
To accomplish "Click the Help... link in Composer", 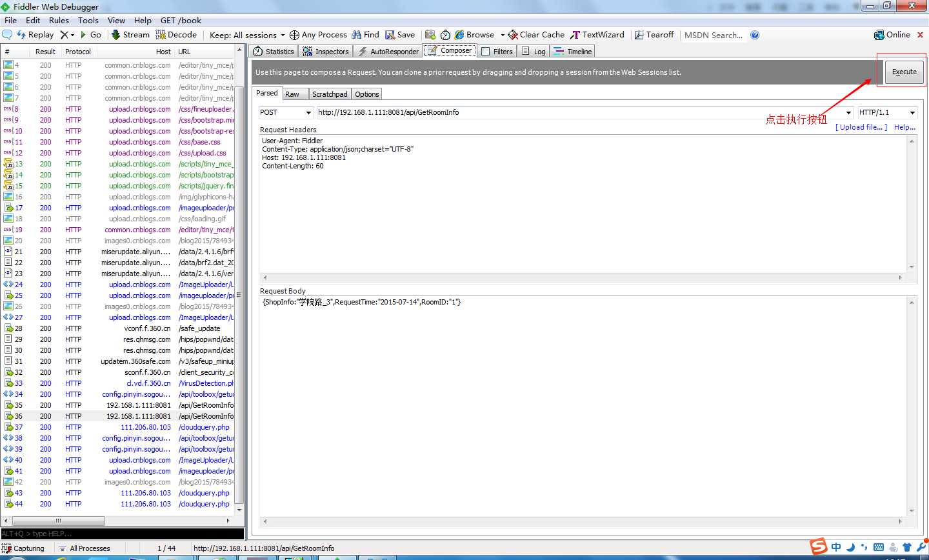I will (904, 127).
